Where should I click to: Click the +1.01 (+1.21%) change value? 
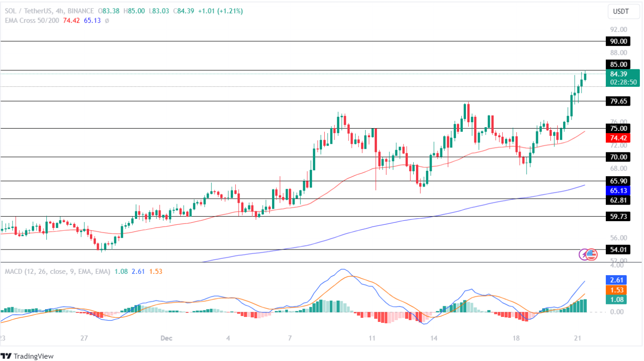coord(219,11)
